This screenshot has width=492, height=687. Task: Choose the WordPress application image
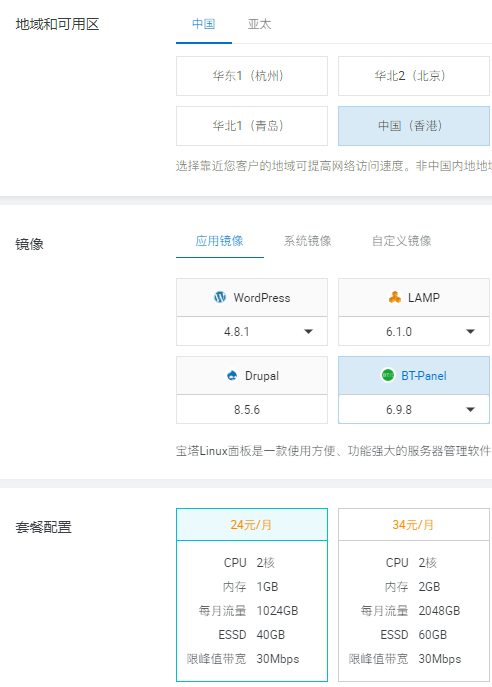(x=252, y=297)
